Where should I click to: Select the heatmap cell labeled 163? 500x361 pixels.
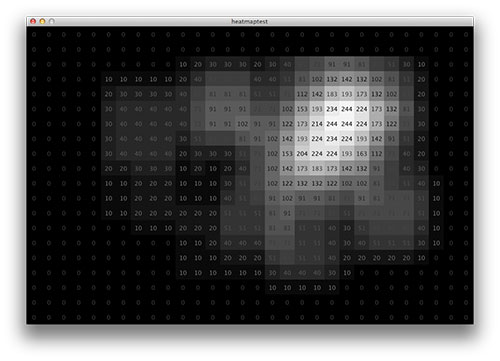tap(362, 154)
